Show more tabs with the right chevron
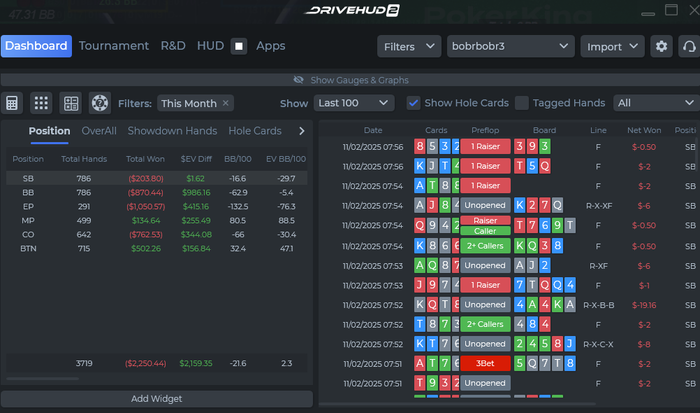The image size is (700, 413). coord(302,131)
